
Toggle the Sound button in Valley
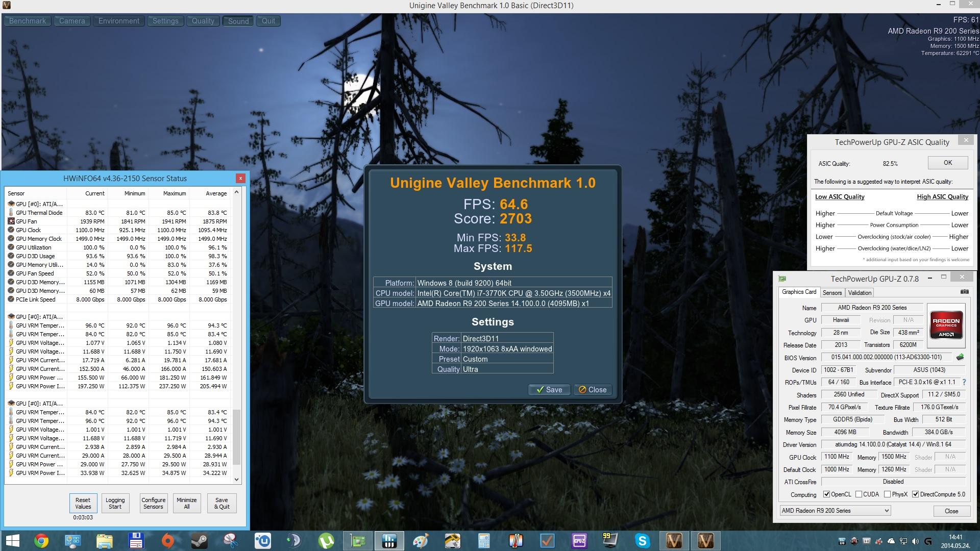238,21
